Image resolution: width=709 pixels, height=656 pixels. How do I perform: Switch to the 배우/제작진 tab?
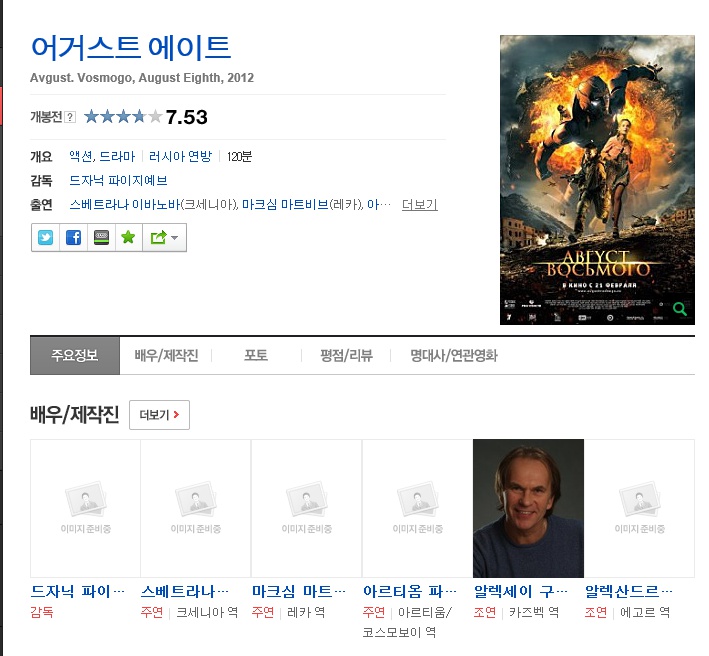click(166, 355)
